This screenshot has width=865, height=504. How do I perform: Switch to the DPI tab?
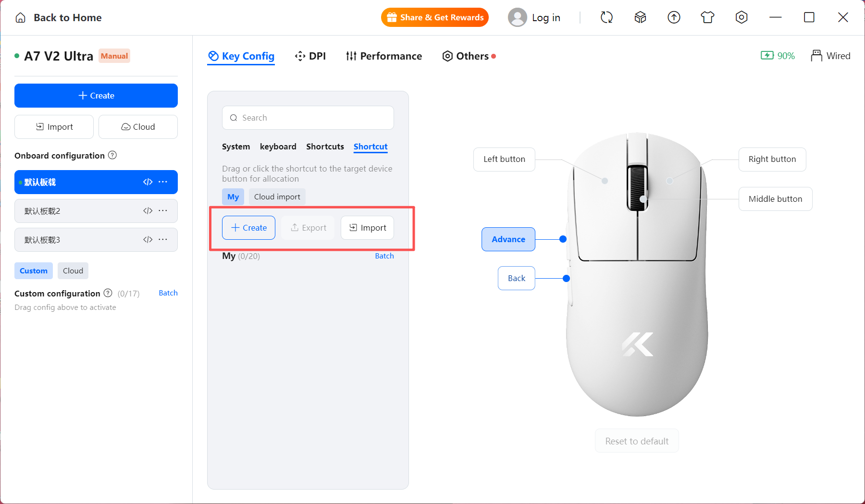coord(310,56)
